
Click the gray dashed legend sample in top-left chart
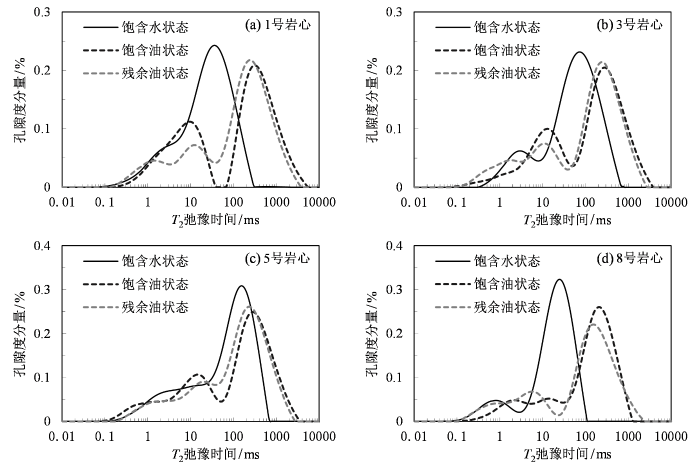tap(102, 75)
